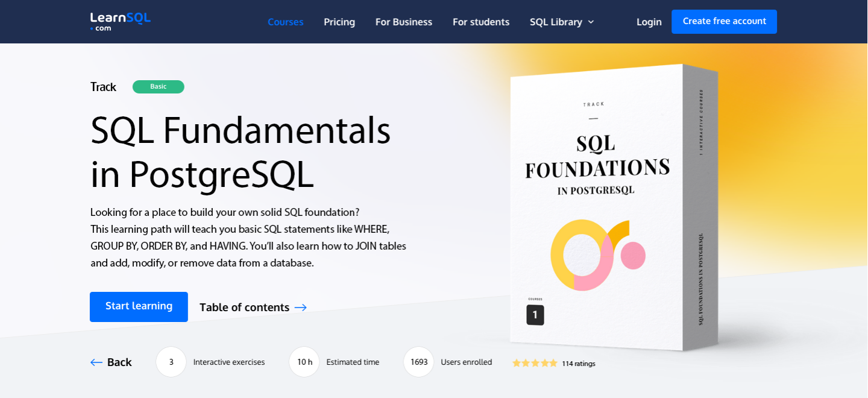Go to the Pricing page
Screen dimensions: 868x398
pos(339,22)
